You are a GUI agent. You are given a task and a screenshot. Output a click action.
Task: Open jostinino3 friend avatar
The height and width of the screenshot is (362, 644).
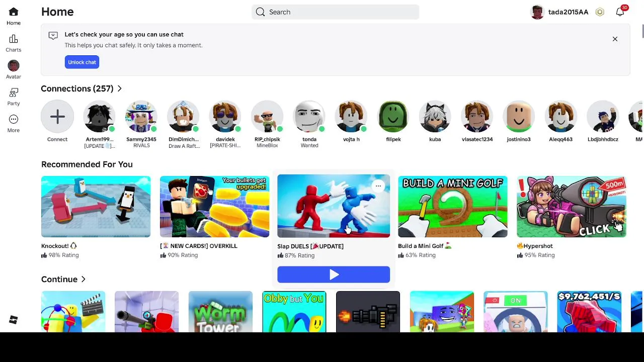[x=519, y=117]
